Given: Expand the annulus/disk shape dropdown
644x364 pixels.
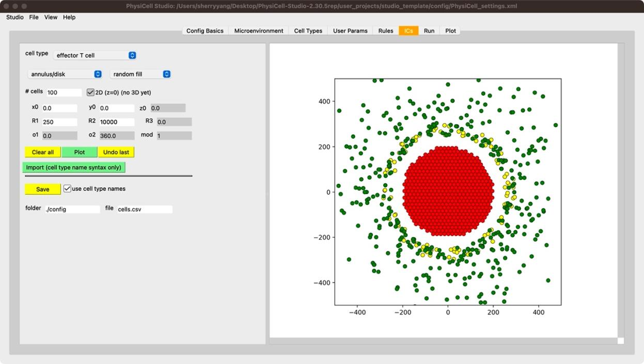Looking at the screenshot, I should 65,74.
